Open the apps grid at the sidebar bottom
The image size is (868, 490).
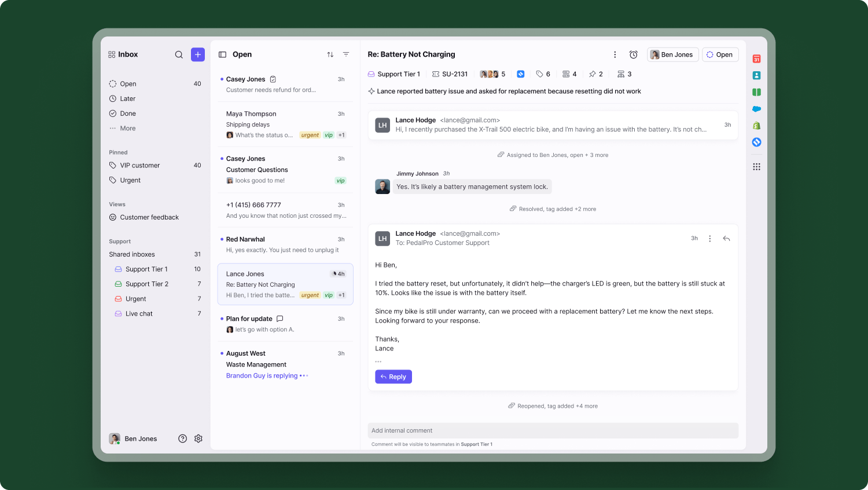tap(756, 166)
